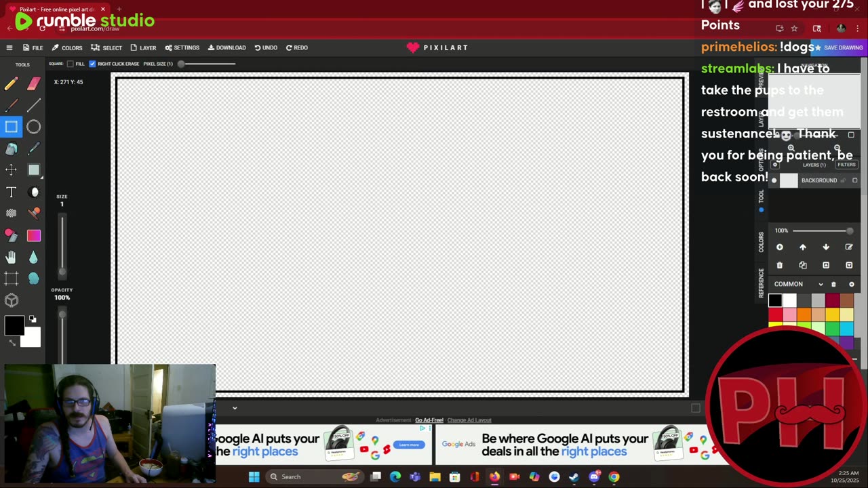Click the Change Ad Layout link
The width and height of the screenshot is (868, 488).
coord(469,420)
